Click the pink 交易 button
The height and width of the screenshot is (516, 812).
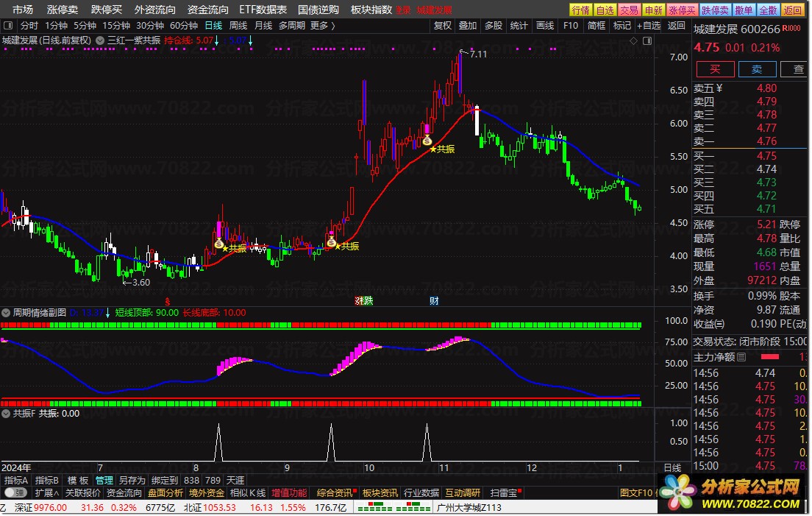click(x=629, y=10)
